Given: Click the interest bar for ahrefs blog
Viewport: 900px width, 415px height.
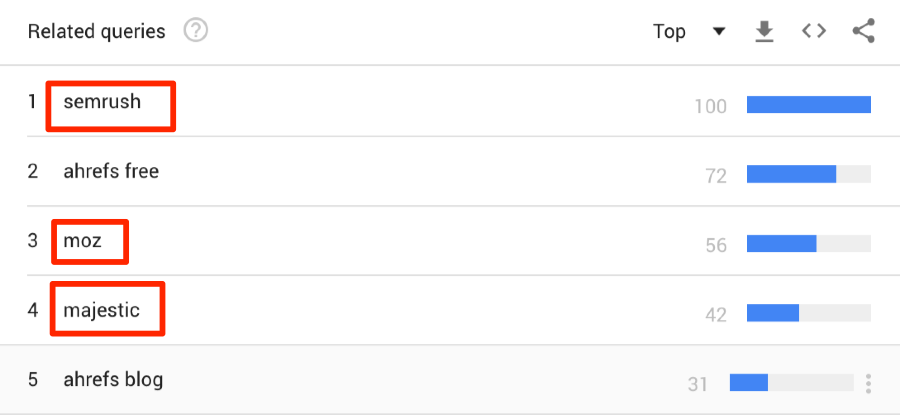Looking at the screenshot, I should [792, 382].
